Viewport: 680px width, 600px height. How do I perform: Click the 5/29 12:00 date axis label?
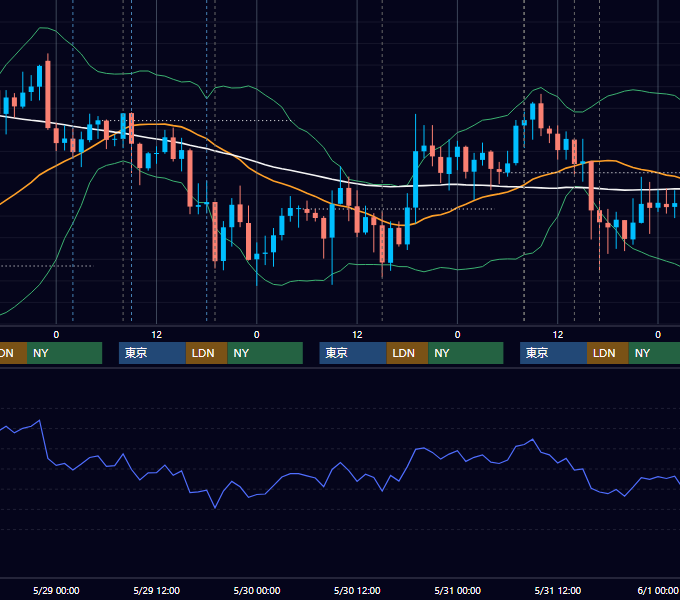click(x=157, y=590)
